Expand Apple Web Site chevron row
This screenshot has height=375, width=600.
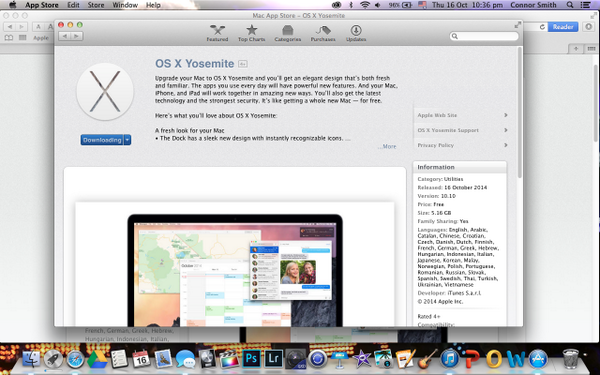coord(462,115)
